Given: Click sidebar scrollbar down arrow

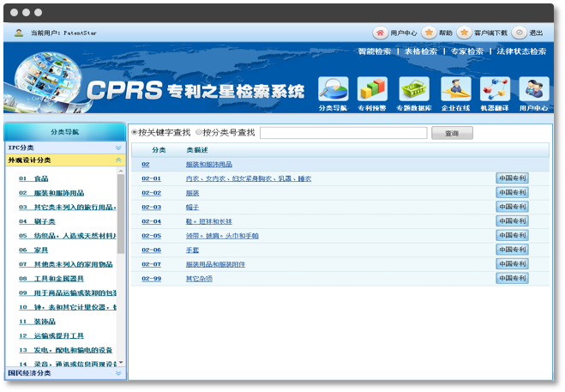Looking at the screenshot, I should (x=121, y=362).
